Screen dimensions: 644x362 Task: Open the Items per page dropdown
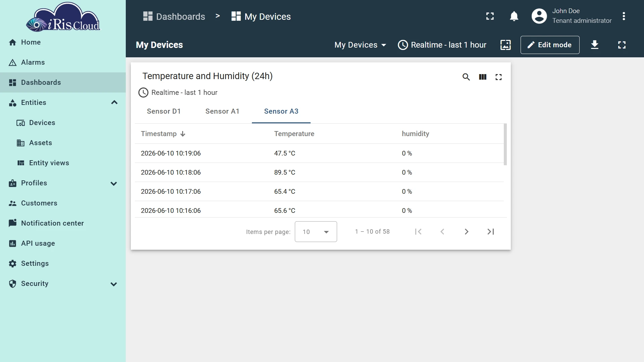point(316,232)
